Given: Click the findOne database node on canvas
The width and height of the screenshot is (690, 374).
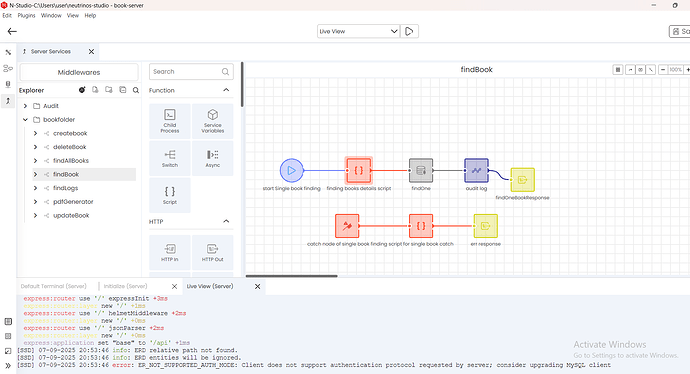Looking at the screenshot, I should click(x=421, y=170).
